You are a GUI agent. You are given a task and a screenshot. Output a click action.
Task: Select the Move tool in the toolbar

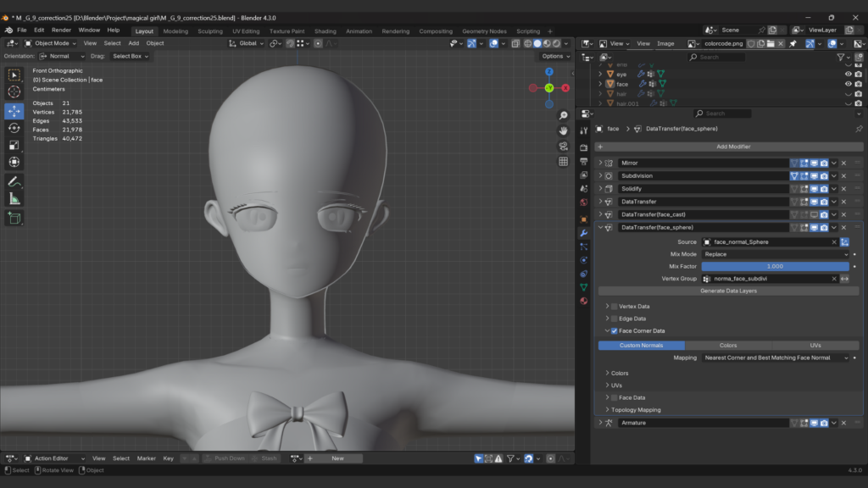click(x=14, y=111)
